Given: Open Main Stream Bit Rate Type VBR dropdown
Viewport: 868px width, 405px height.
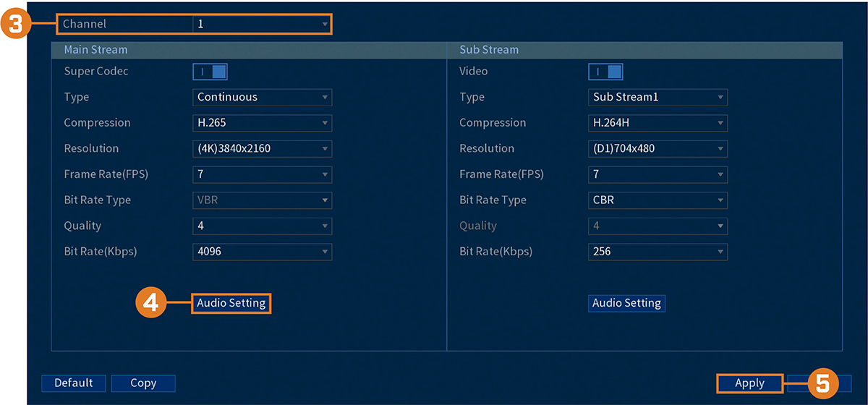Looking at the screenshot, I should (263, 200).
